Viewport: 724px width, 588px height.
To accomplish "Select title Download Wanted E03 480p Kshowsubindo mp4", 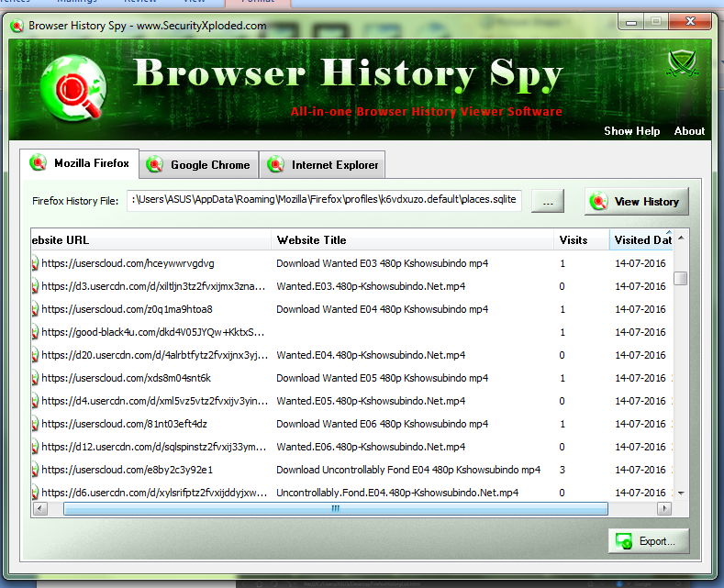I will pos(382,263).
